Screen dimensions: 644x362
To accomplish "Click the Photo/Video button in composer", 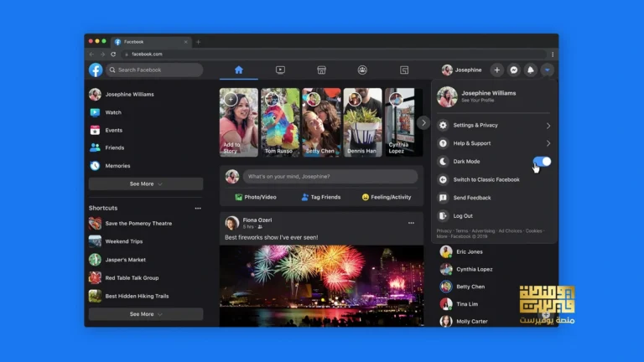I will (256, 197).
